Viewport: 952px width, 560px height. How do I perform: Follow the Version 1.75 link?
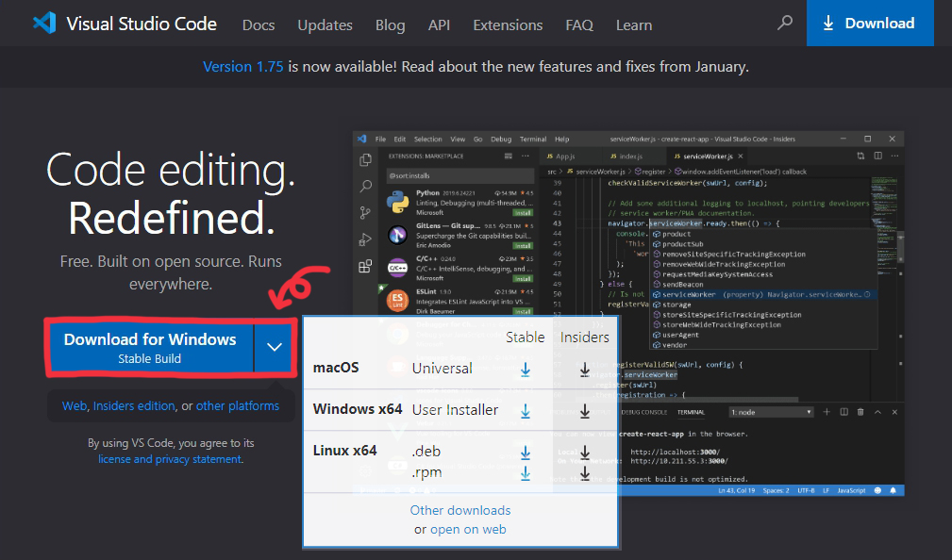click(x=242, y=66)
